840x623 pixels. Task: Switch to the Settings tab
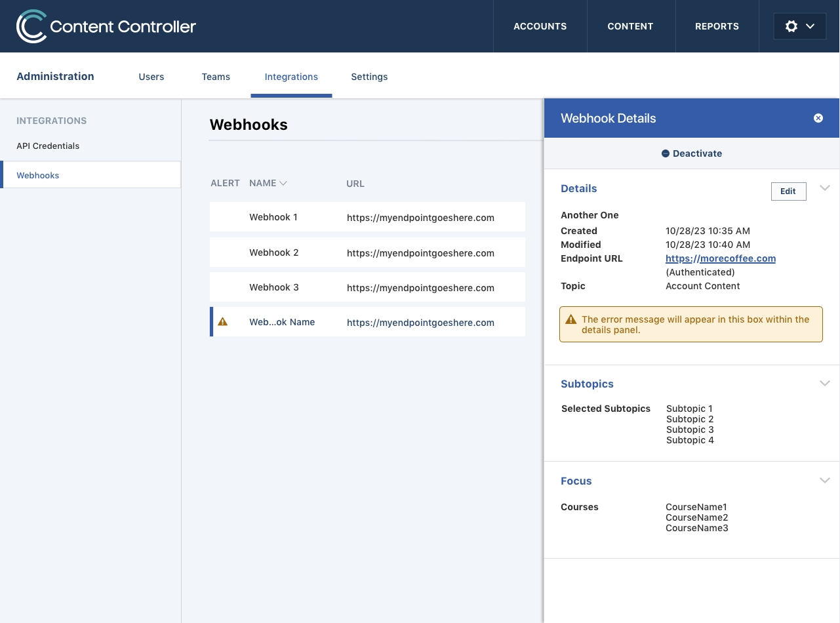pos(369,77)
